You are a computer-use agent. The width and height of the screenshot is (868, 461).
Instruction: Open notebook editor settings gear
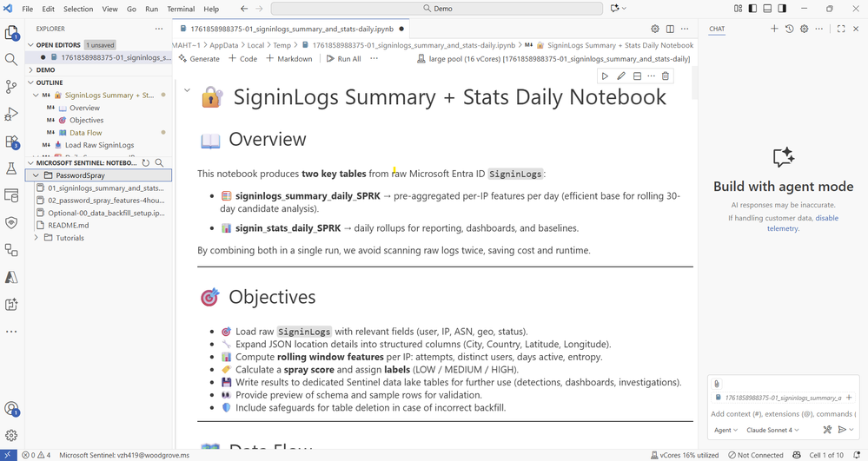pos(655,29)
